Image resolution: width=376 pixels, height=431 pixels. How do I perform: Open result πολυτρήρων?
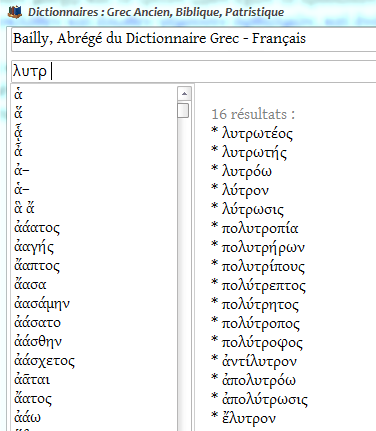[263, 248]
